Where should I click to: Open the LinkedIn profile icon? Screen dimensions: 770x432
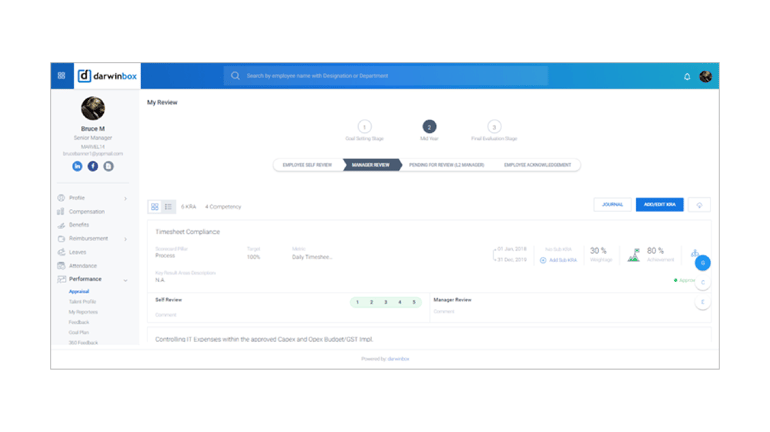tap(77, 166)
